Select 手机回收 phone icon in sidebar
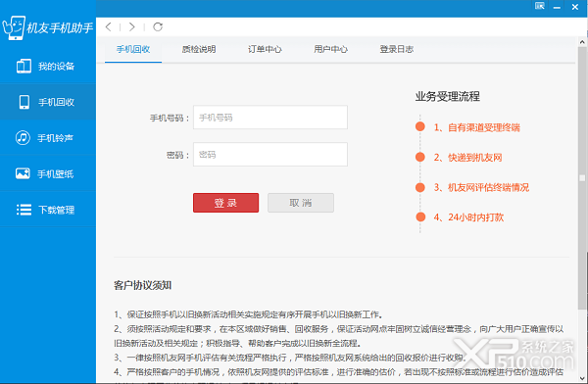The height and width of the screenshot is (384, 588). pos(24,102)
